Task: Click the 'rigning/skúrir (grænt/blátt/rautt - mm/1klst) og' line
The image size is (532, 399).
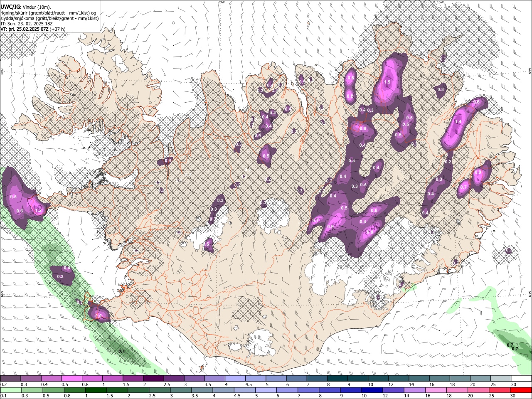Action: pos(48,12)
